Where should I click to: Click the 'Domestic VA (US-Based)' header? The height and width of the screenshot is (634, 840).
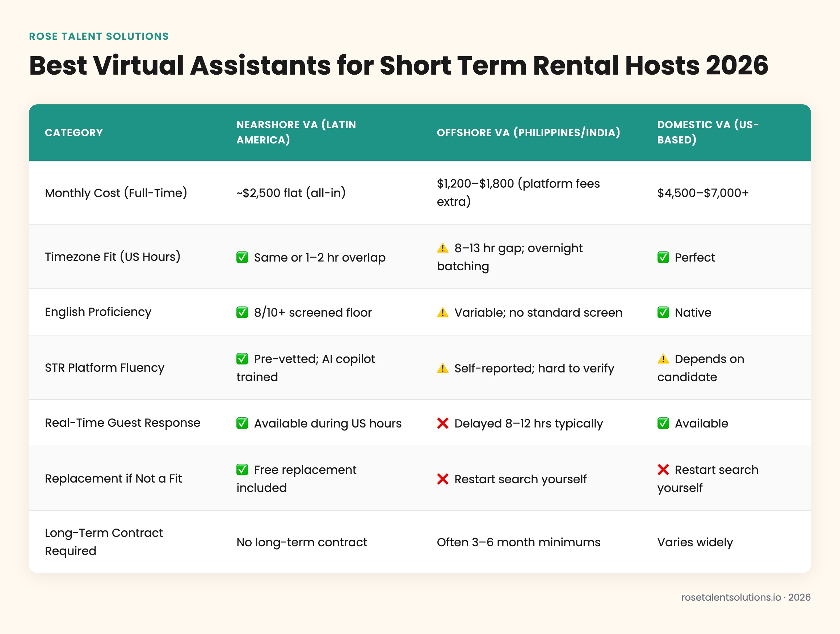click(708, 132)
